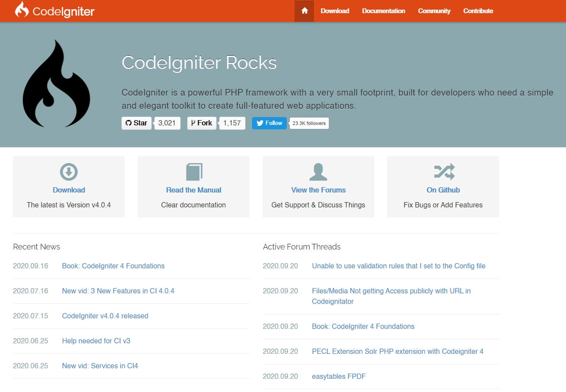Image resolution: width=566 pixels, height=392 pixels.
Task: Open PECL Extension Solr PHP thread
Action: point(398,351)
